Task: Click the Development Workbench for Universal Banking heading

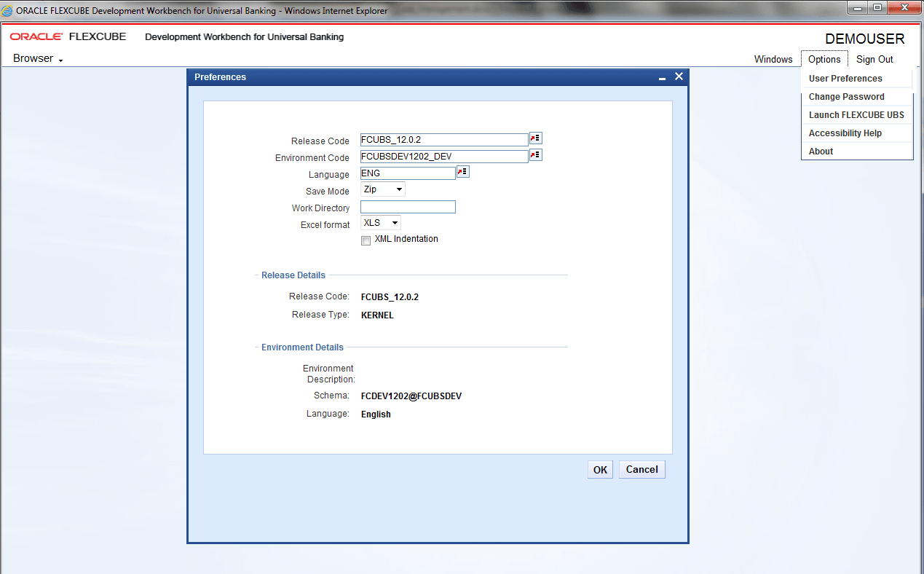Action: click(245, 37)
